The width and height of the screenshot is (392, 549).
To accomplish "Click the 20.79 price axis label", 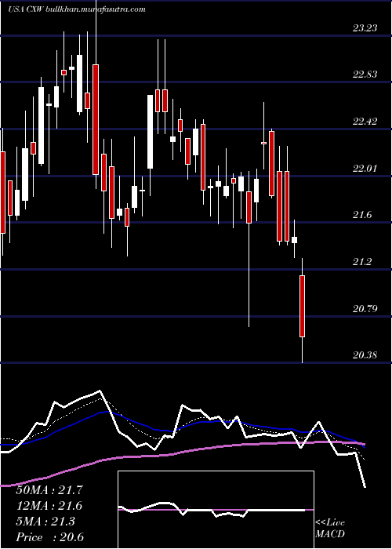I will pos(365,309).
